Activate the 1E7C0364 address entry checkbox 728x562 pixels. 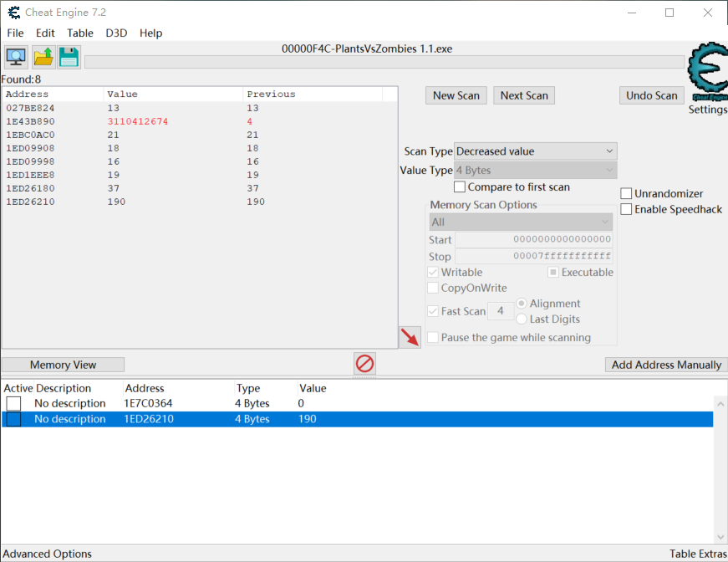(13, 403)
